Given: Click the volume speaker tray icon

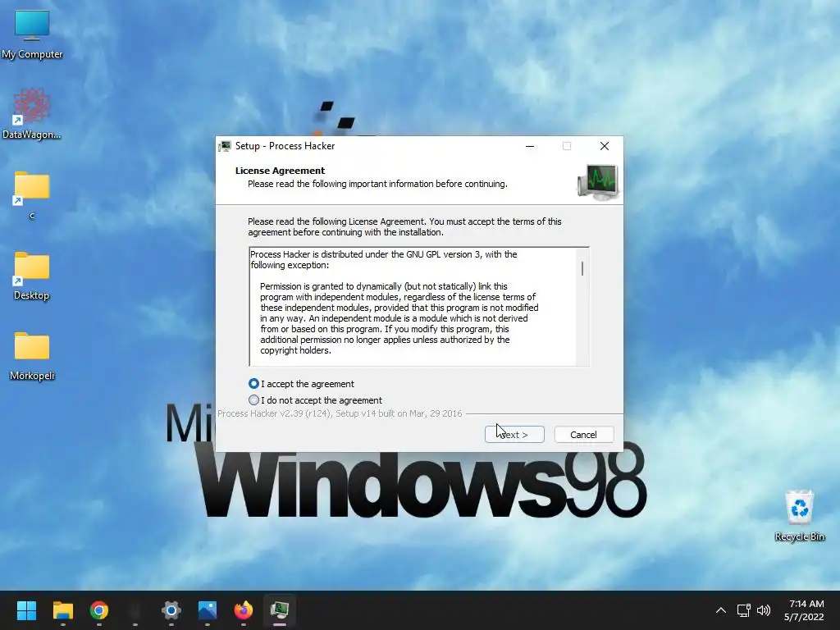Looking at the screenshot, I should click(x=764, y=610).
